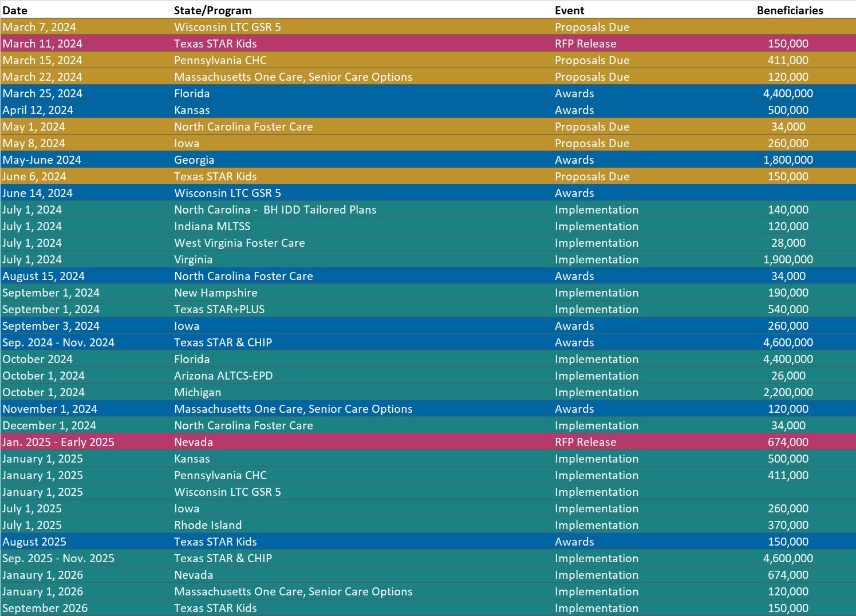
Task: Click the Arizona ALTCS-EPD cell
Action: pyautogui.click(x=223, y=376)
